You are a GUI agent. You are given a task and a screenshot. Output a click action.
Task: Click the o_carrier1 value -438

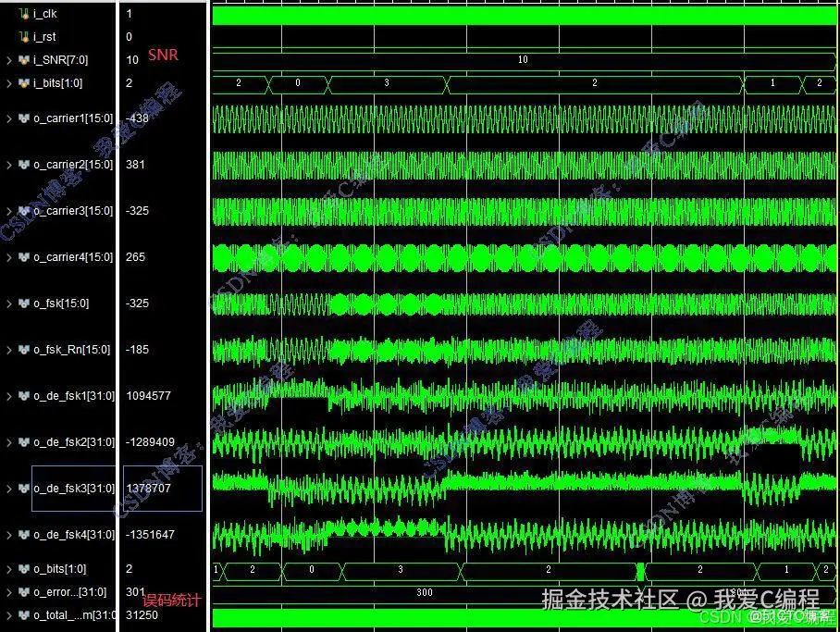[137, 118]
